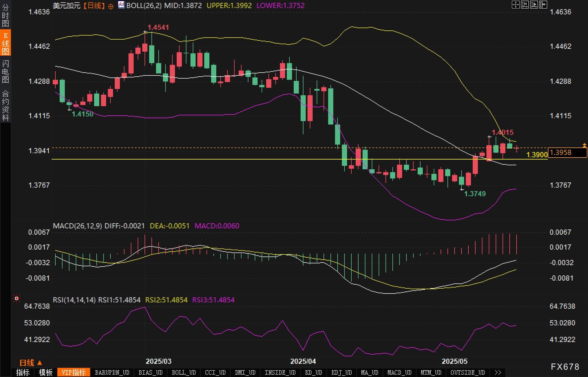The image size is (588, 377).
Task: Open the VIP指标 tab
Action: 74,372
